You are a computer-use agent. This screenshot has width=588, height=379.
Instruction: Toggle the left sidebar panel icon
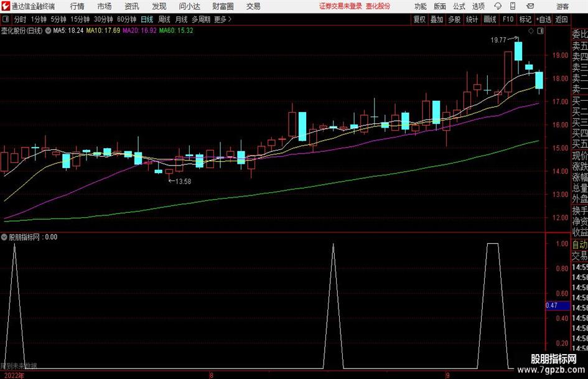6,19
